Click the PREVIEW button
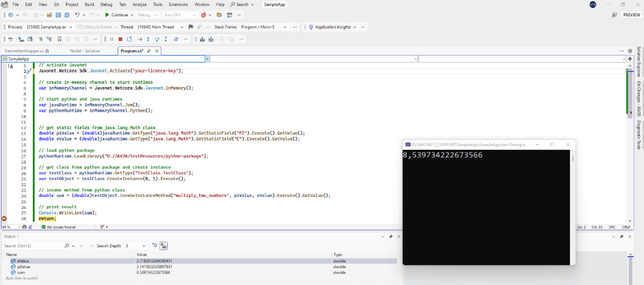Screen dimensions: 644x285 coord(631,15)
